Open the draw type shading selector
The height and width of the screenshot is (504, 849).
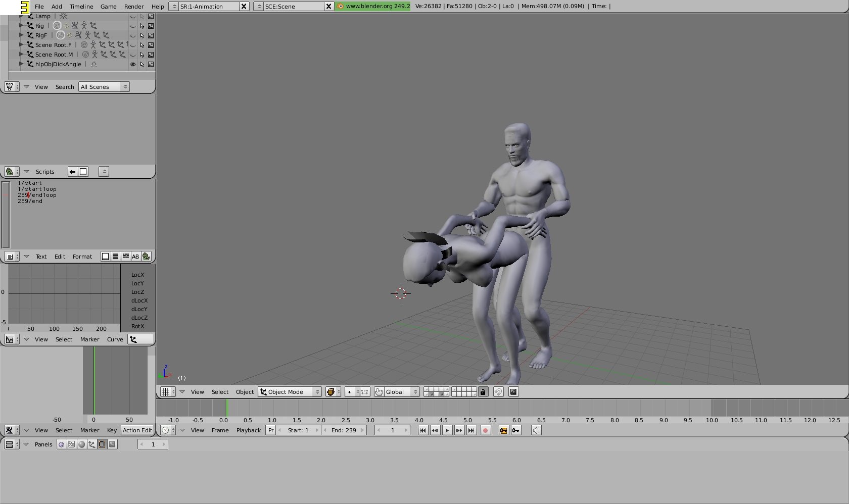pos(333,392)
